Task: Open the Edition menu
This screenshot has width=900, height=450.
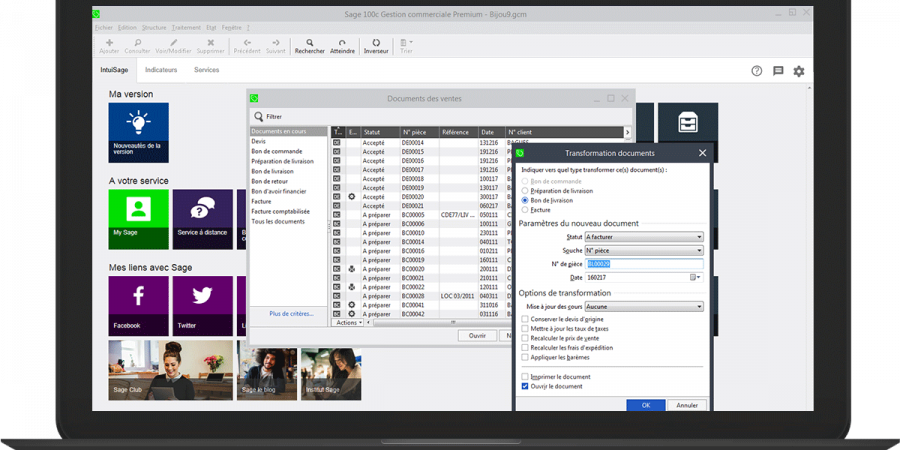Action: (x=127, y=28)
